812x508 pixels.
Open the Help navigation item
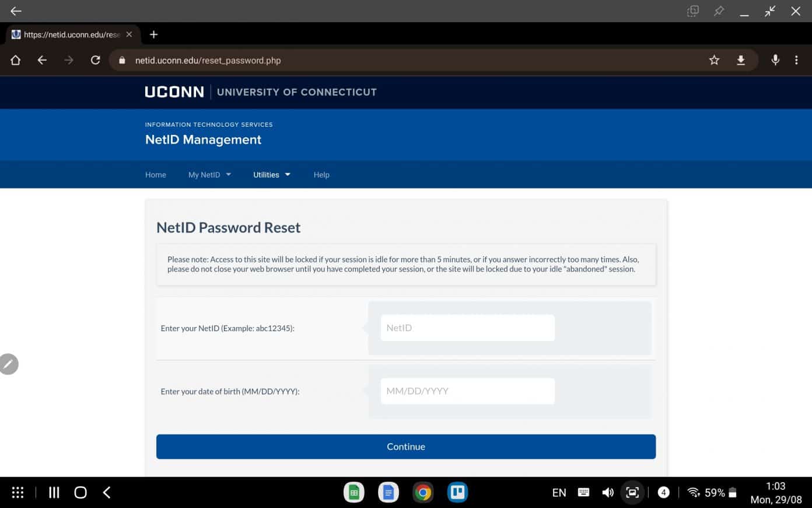[x=321, y=175]
